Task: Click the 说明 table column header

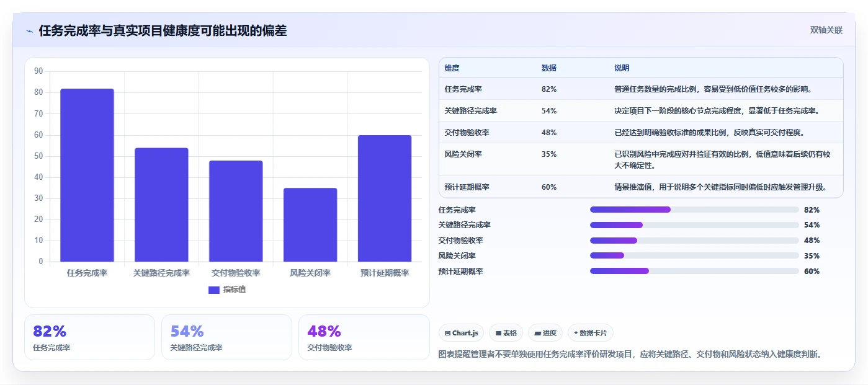Action: 622,68
